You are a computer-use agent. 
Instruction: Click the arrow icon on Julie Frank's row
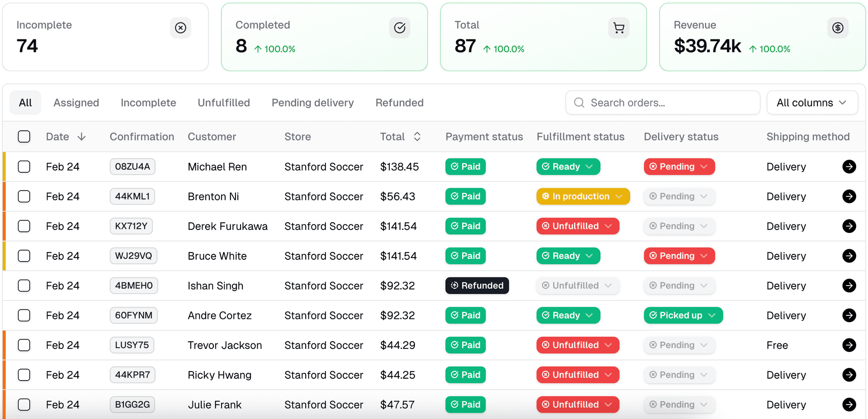(x=849, y=405)
